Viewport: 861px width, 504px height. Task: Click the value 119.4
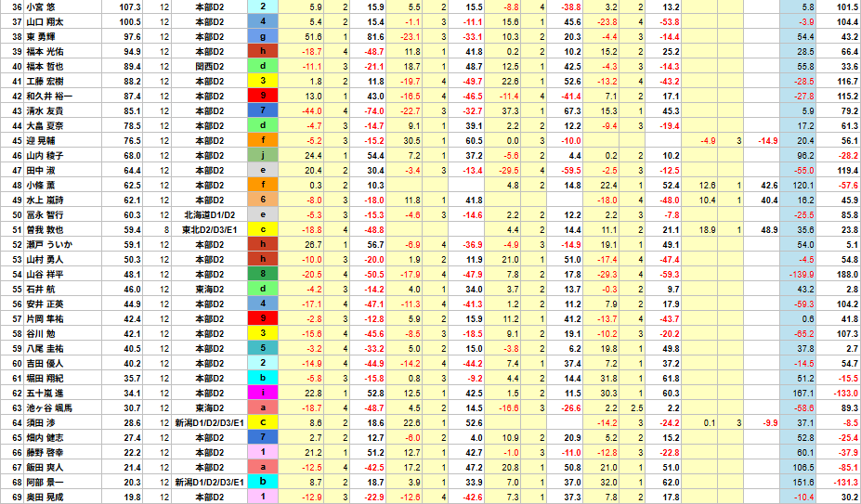click(848, 171)
